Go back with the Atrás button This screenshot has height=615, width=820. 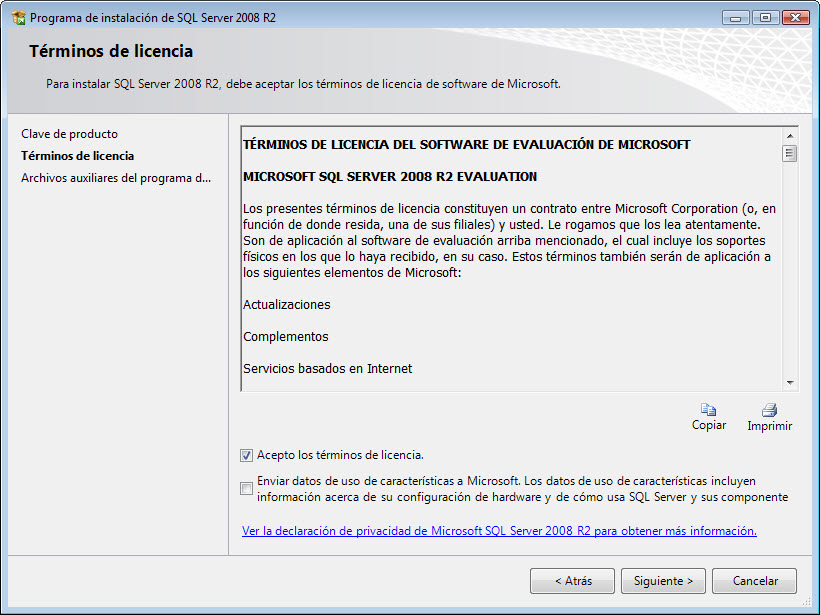[x=572, y=581]
